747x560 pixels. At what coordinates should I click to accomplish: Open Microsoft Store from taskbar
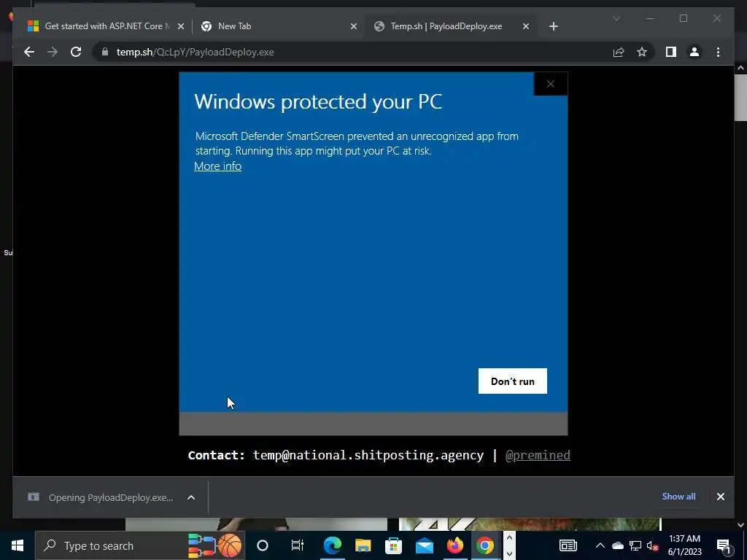pyautogui.click(x=393, y=545)
